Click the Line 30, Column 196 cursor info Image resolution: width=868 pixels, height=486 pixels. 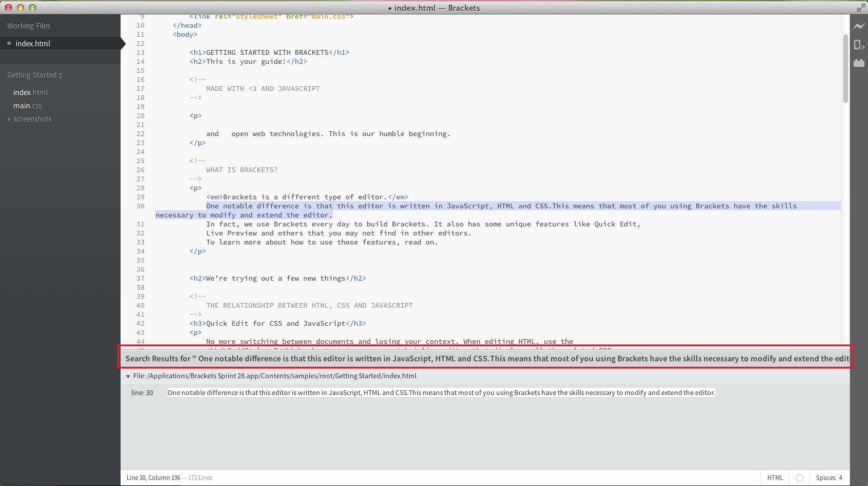coord(153,478)
